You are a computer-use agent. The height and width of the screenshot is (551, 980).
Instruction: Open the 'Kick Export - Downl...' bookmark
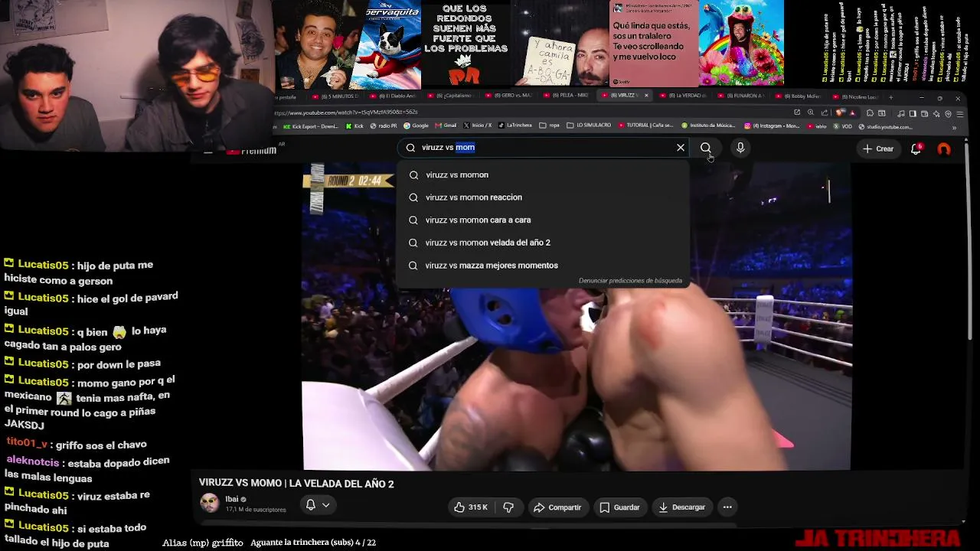tap(311, 126)
